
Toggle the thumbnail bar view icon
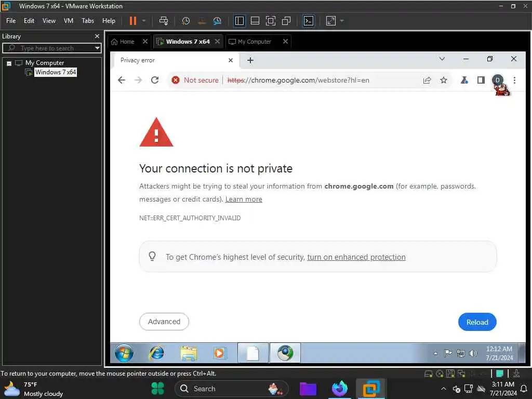coord(255,21)
